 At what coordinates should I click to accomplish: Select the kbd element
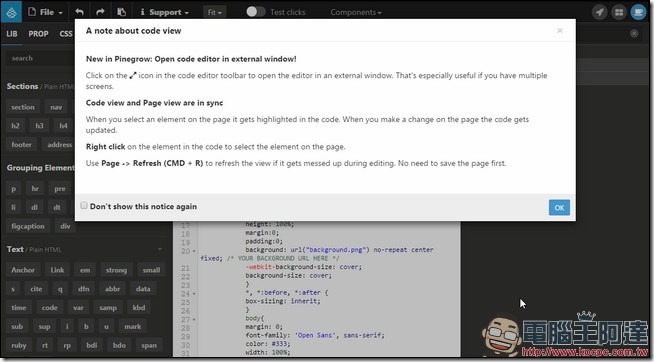pyautogui.click(x=139, y=307)
